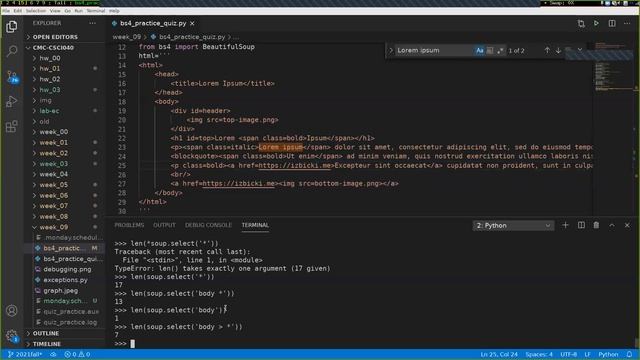
Task: Close the bs4_practice_quiz.py editor tab
Action: click(x=192, y=23)
